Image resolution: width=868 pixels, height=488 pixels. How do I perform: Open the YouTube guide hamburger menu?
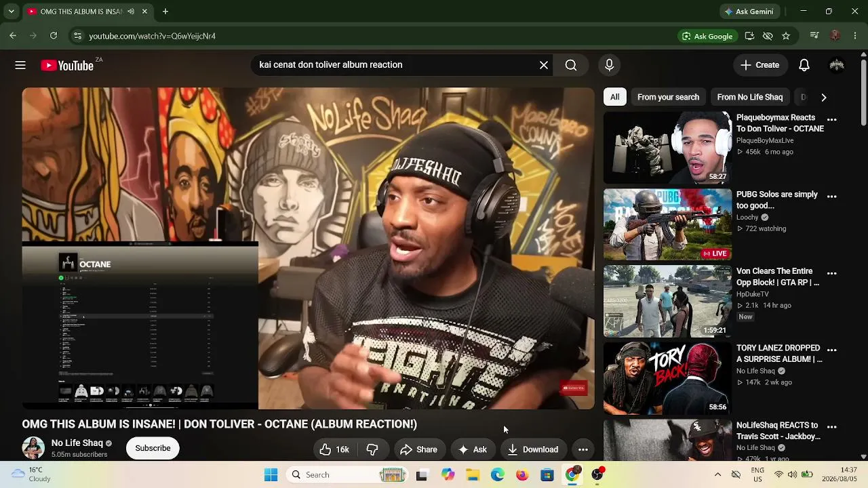point(20,65)
